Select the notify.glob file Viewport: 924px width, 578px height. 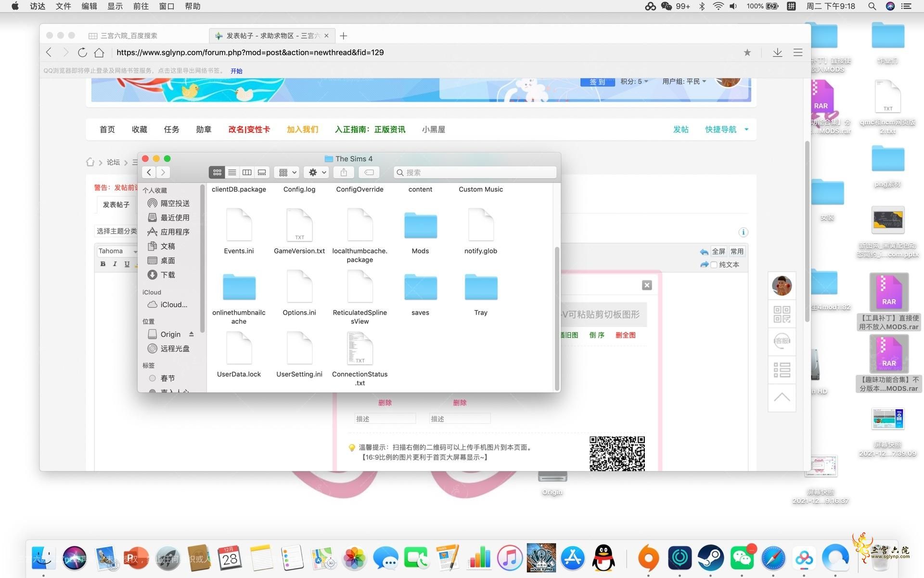(481, 225)
